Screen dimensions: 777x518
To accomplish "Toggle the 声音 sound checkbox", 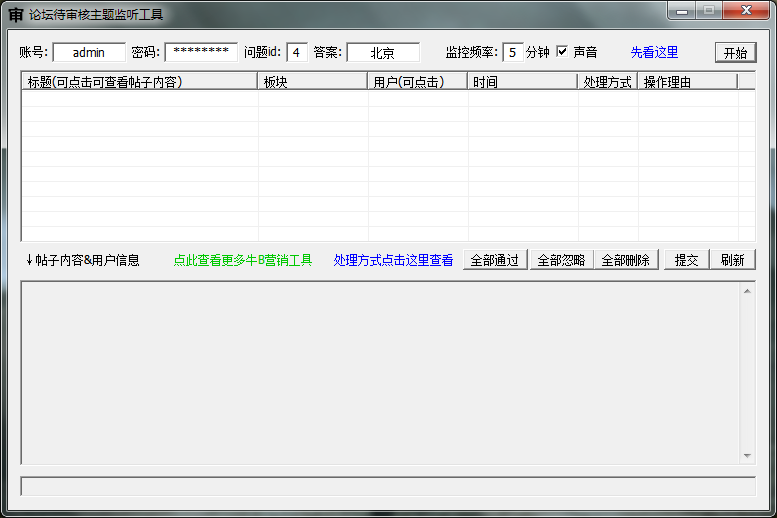I will (x=562, y=52).
